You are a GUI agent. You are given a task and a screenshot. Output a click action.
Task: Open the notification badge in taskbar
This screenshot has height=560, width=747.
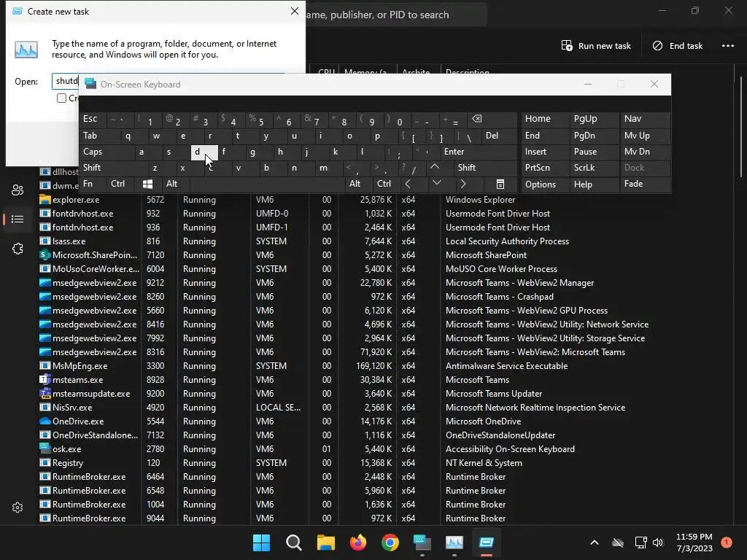pyautogui.click(x=727, y=542)
